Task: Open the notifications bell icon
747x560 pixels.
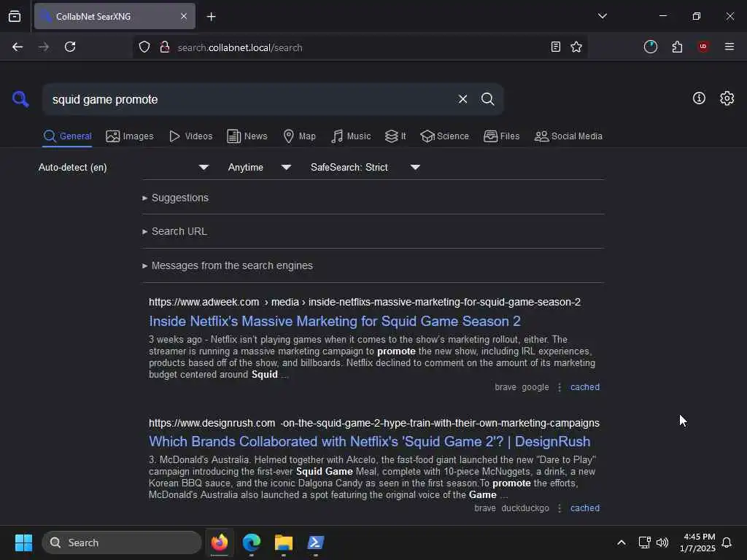Action: [727, 542]
